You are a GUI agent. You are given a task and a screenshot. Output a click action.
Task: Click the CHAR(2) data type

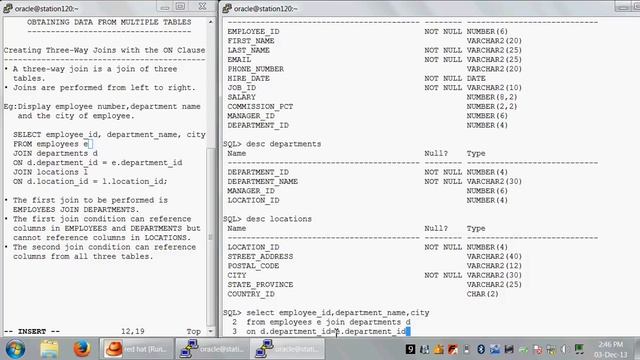coord(482,294)
